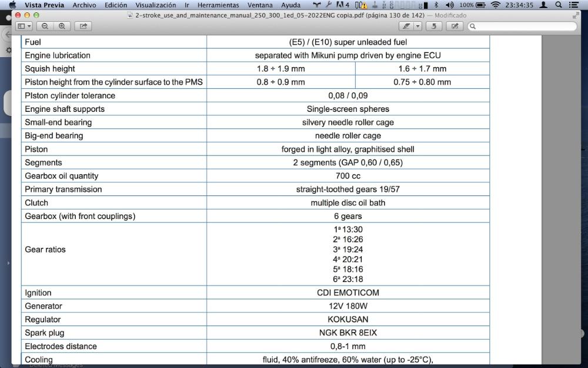Click the "Big-end bearing" label

click(x=54, y=135)
